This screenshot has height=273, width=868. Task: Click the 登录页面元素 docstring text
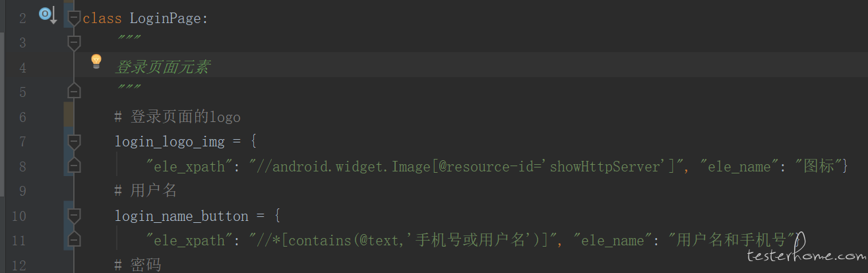[x=162, y=67]
